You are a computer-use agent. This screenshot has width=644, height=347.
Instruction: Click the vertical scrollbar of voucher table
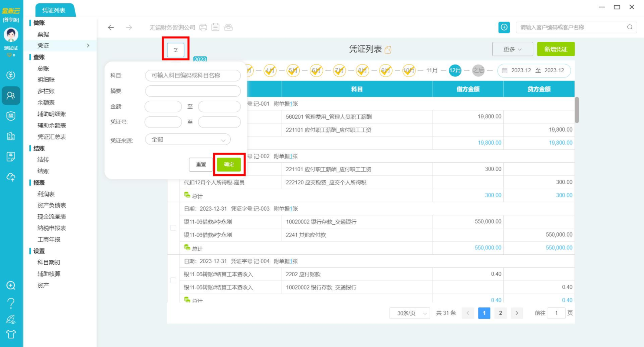(x=577, y=110)
